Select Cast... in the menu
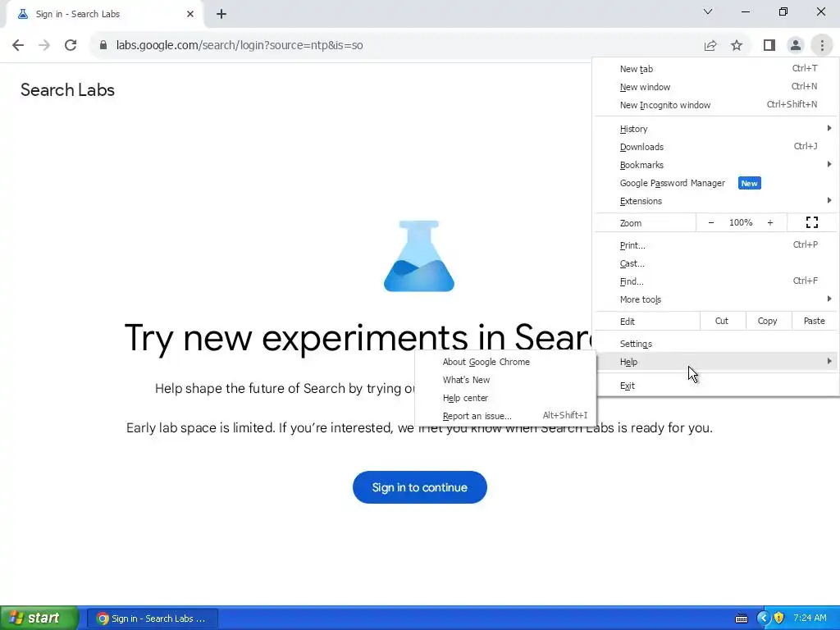 click(x=715, y=263)
